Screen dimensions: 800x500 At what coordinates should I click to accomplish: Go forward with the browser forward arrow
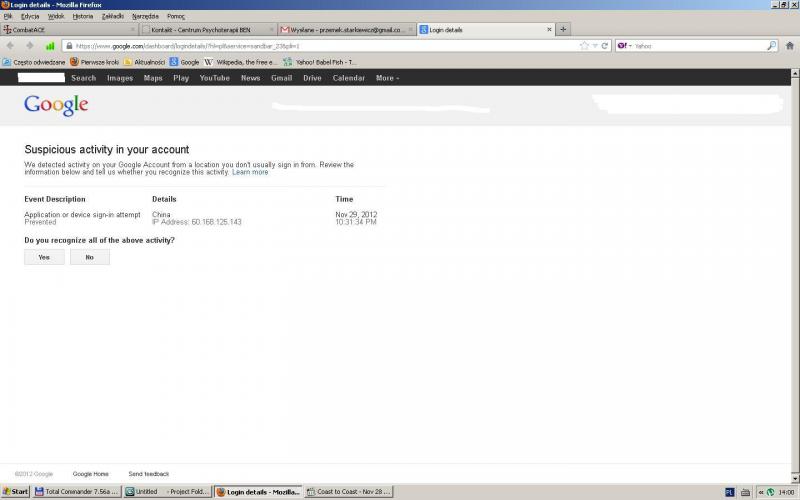coord(30,46)
